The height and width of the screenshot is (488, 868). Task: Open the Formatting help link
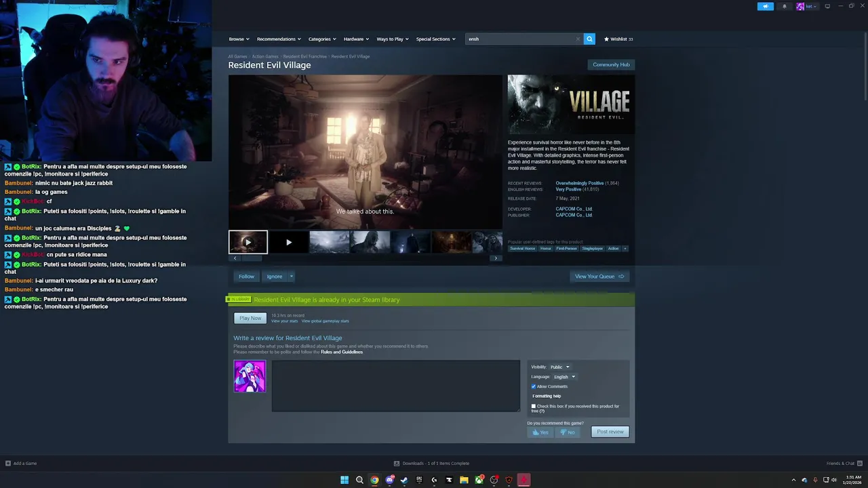[547, 396]
